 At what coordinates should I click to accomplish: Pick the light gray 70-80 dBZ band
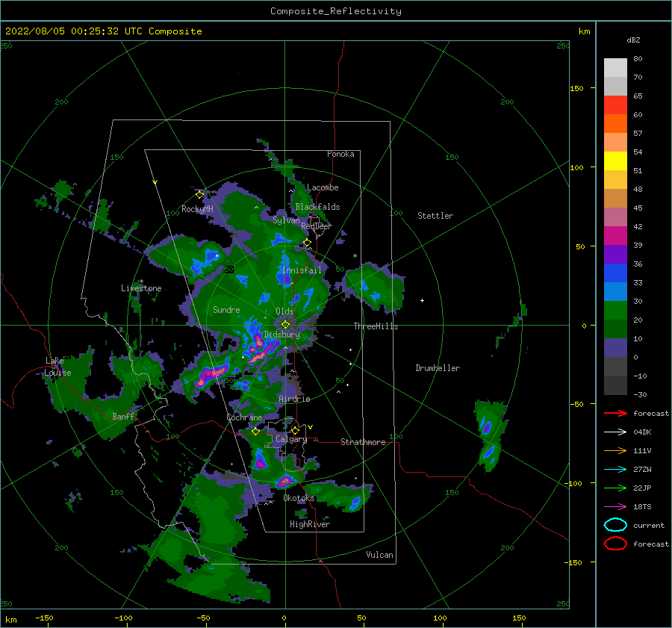click(x=615, y=68)
